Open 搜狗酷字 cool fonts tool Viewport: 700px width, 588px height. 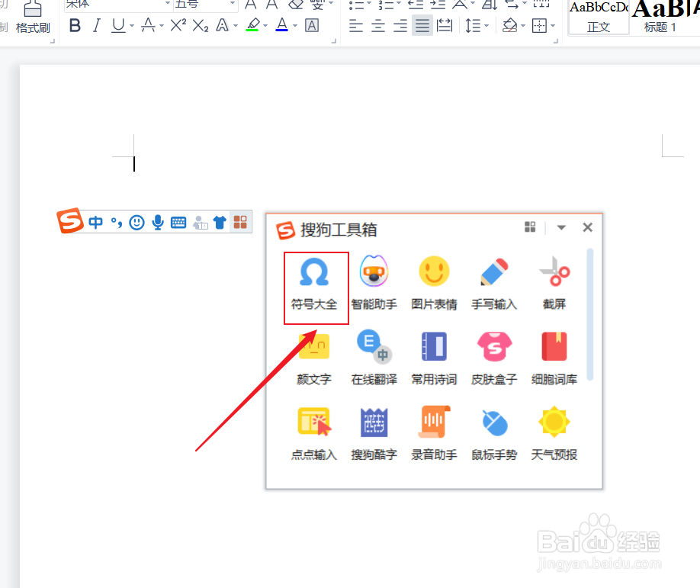(x=374, y=434)
